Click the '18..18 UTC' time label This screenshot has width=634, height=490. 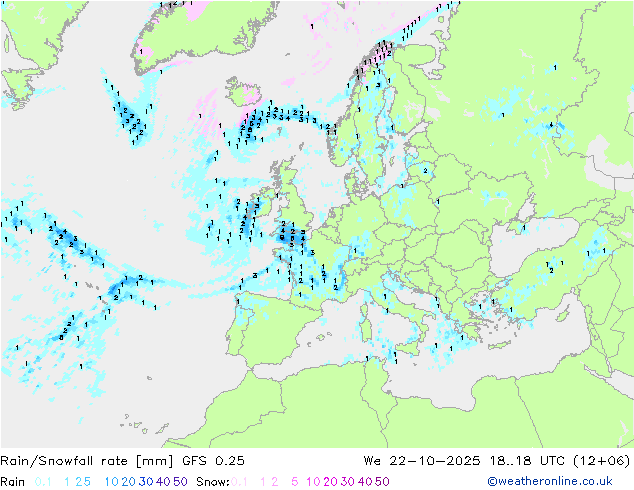527,461
